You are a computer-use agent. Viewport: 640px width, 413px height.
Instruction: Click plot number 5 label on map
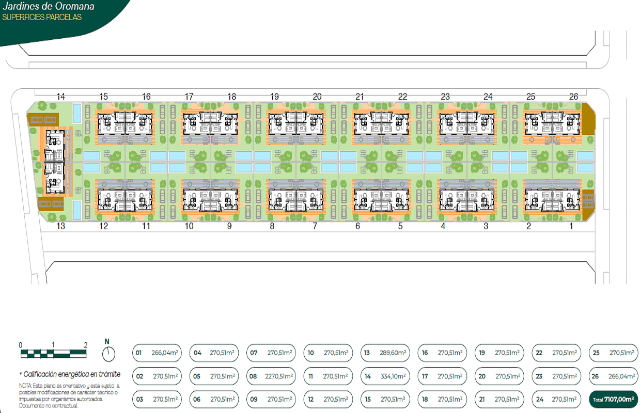click(401, 227)
